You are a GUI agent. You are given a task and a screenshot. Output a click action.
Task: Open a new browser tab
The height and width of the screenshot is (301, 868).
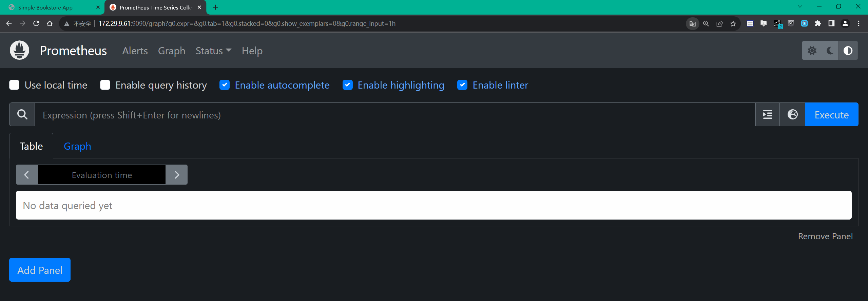(215, 7)
